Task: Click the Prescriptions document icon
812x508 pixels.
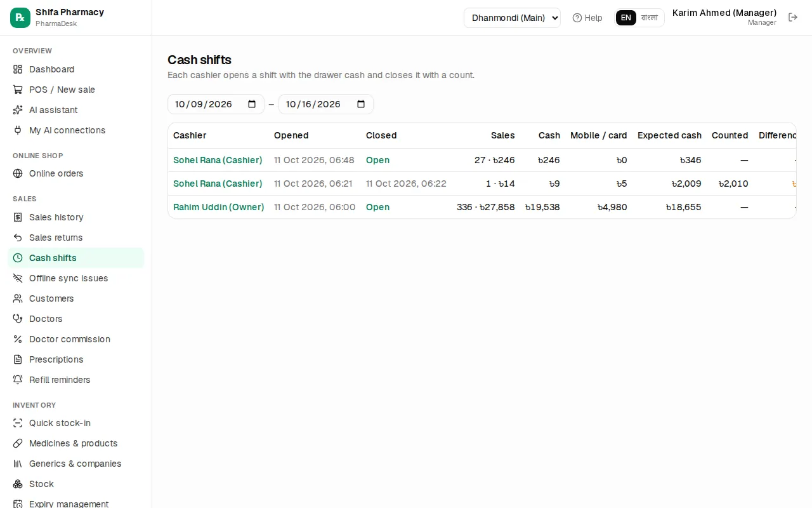Action: [18, 359]
